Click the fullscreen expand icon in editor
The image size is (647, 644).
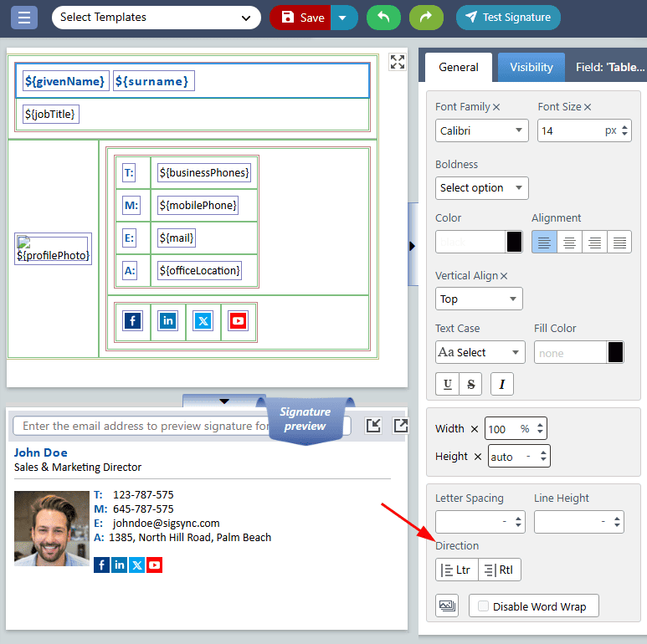[398, 62]
